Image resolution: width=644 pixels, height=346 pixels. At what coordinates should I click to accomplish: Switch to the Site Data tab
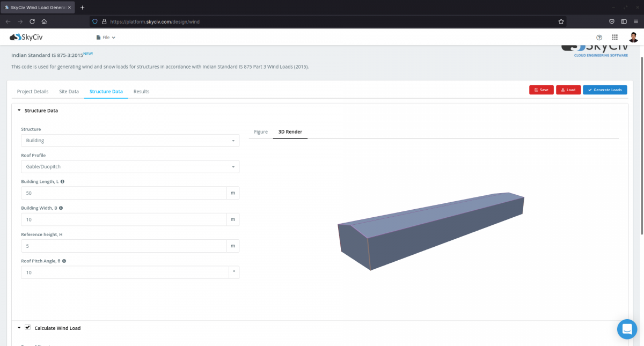[x=69, y=91]
